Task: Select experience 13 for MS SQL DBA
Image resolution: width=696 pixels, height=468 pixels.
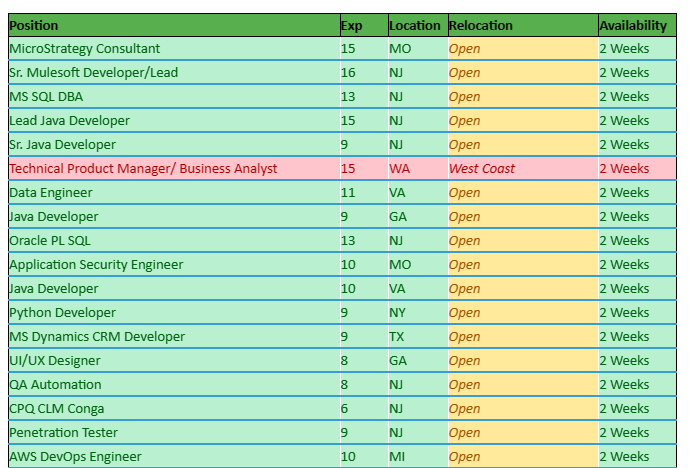Action: (x=364, y=96)
